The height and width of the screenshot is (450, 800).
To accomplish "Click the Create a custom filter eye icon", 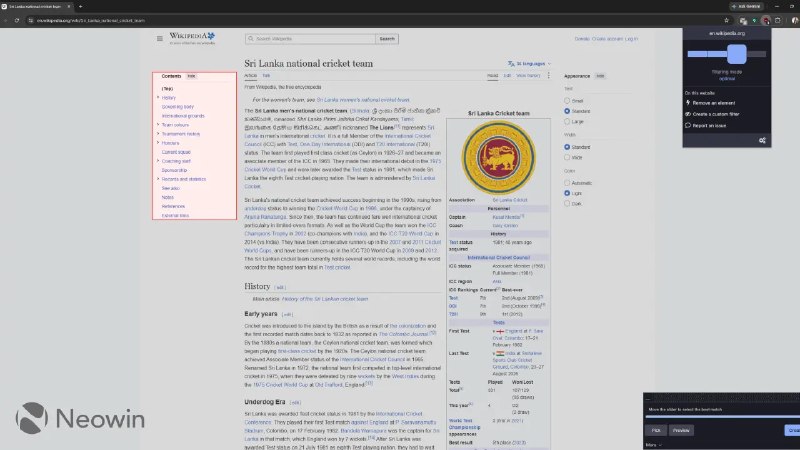I will pyautogui.click(x=688, y=114).
